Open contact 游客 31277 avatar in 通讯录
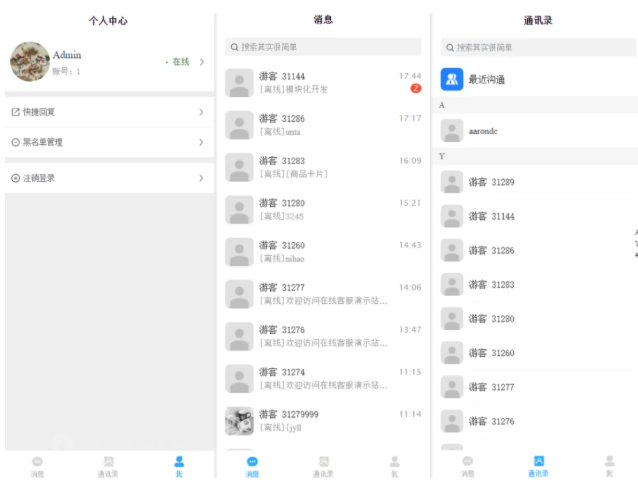 [452, 387]
